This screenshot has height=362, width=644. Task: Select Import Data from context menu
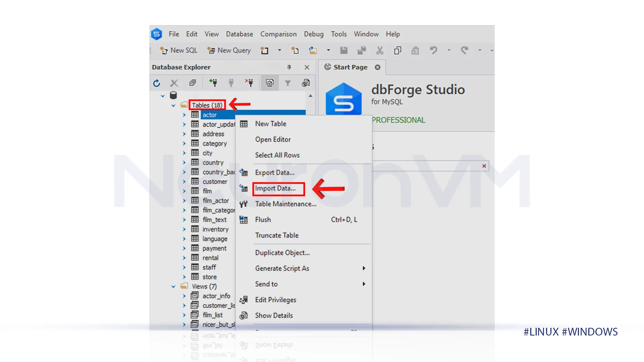point(275,188)
